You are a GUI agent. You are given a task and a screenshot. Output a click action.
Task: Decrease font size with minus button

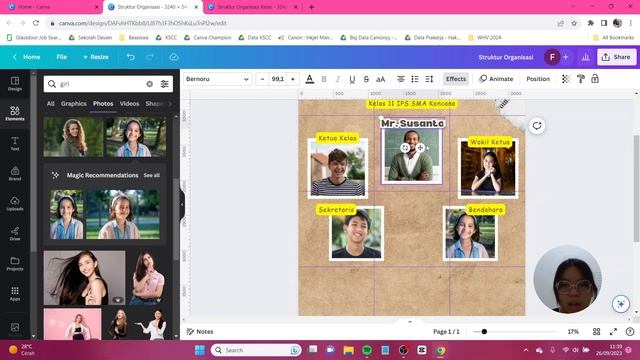pyautogui.click(x=262, y=79)
